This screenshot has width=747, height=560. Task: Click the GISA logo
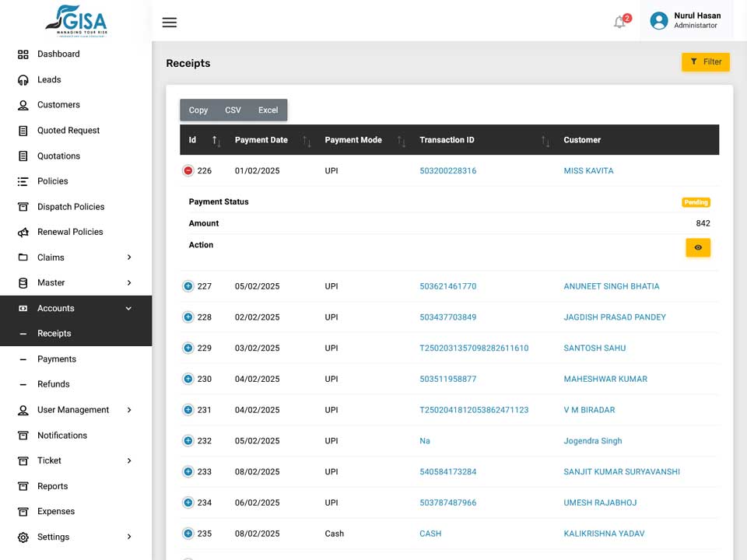tap(76, 21)
